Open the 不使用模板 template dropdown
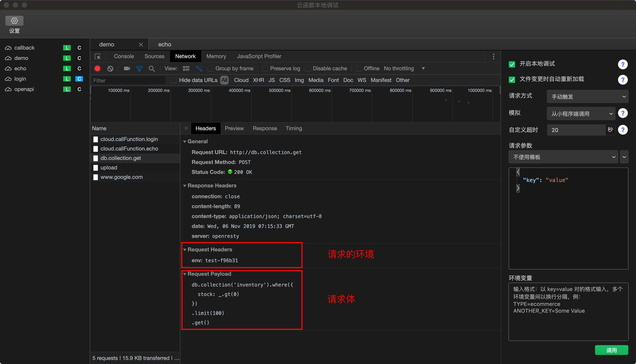The width and height of the screenshot is (636, 364). coord(563,157)
